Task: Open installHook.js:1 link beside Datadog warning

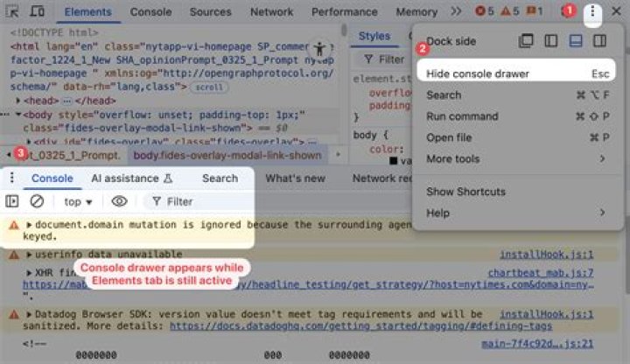Action: tap(546, 314)
